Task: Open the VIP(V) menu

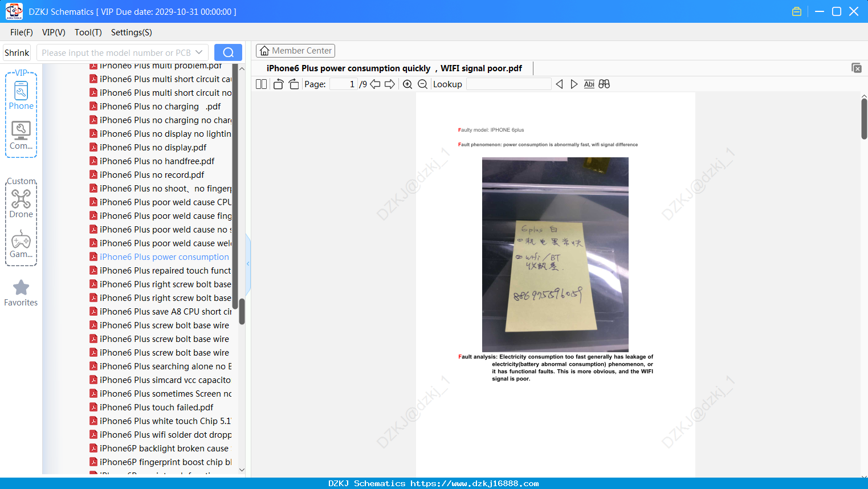Action: (54, 32)
